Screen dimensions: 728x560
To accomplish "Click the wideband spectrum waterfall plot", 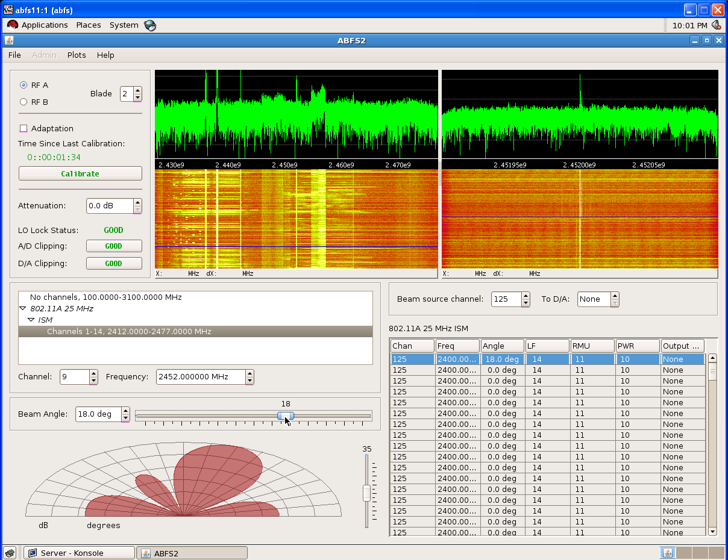I will [x=297, y=219].
